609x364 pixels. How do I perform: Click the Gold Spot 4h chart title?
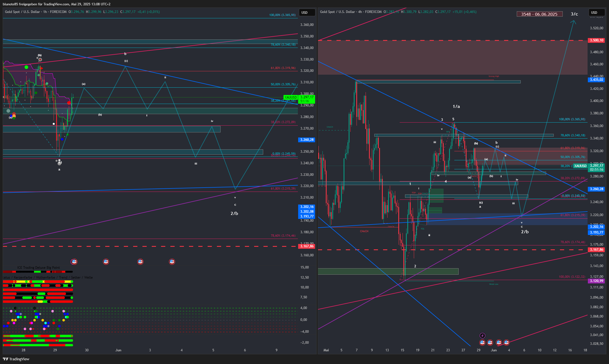pyautogui.click(x=351, y=12)
